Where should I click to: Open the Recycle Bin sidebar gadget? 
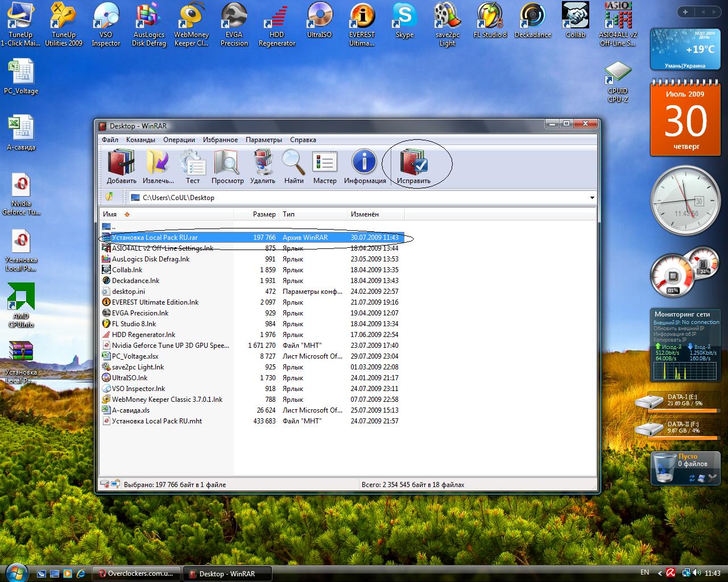pos(685,468)
